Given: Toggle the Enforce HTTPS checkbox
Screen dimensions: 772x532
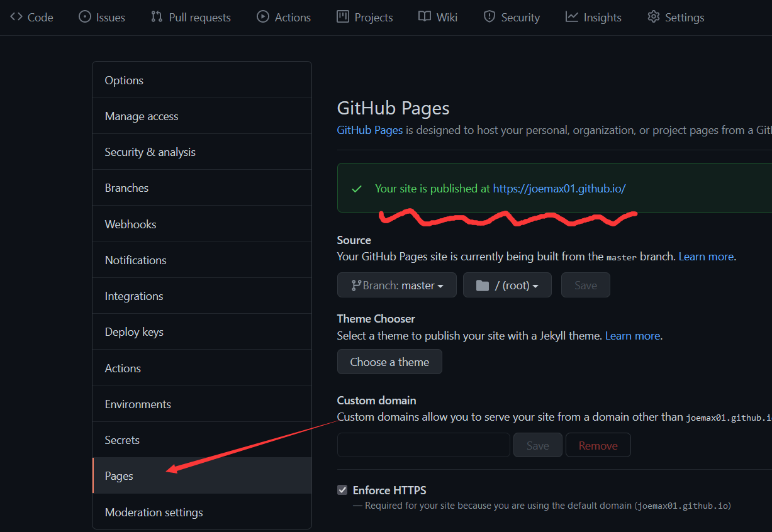Looking at the screenshot, I should (x=342, y=490).
